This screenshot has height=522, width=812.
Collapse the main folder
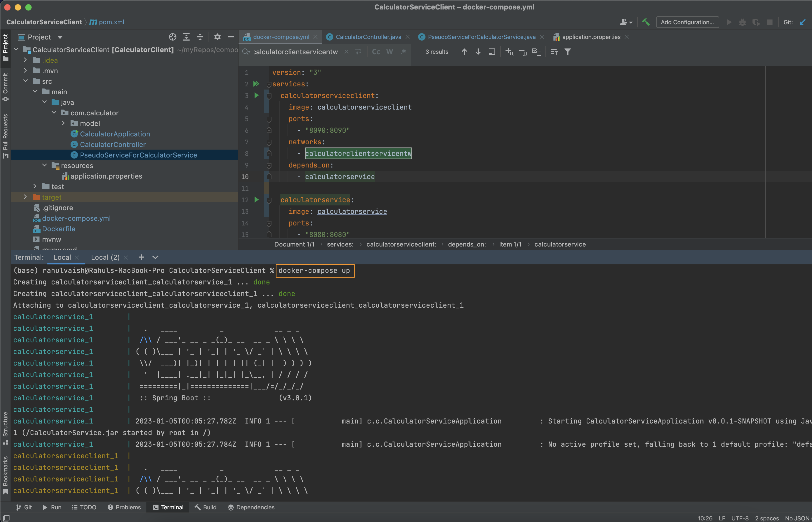click(x=35, y=91)
